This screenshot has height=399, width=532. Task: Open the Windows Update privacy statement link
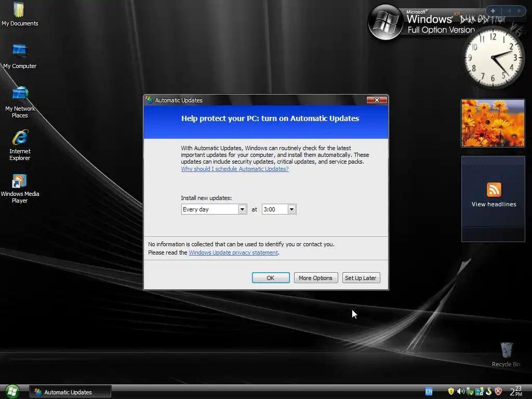click(x=233, y=252)
